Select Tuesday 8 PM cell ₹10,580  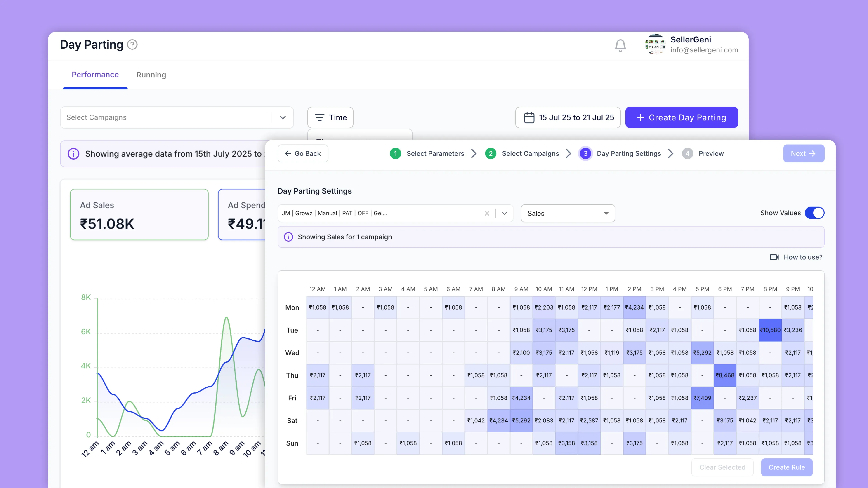pyautogui.click(x=770, y=330)
